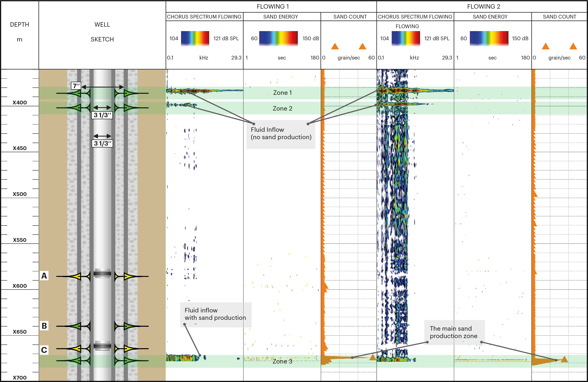Image resolution: width=588 pixels, height=382 pixels.
Task: Click the X500 depth marker
Action: (x=20, y=194)
